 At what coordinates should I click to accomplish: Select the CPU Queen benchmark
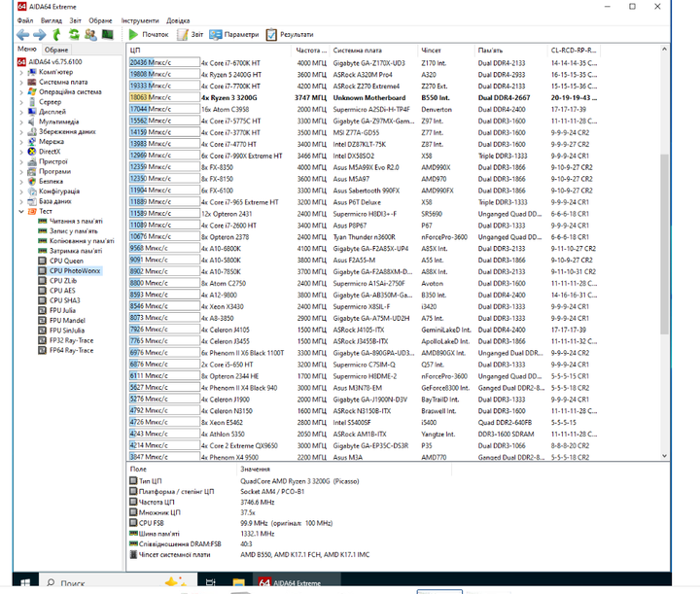(66, 261)
